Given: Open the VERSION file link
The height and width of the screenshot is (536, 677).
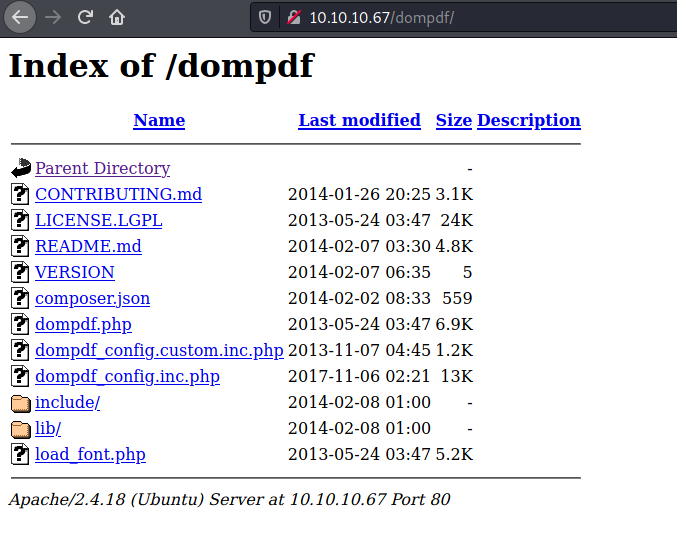Looking at the screenshot, I should 75,272.
